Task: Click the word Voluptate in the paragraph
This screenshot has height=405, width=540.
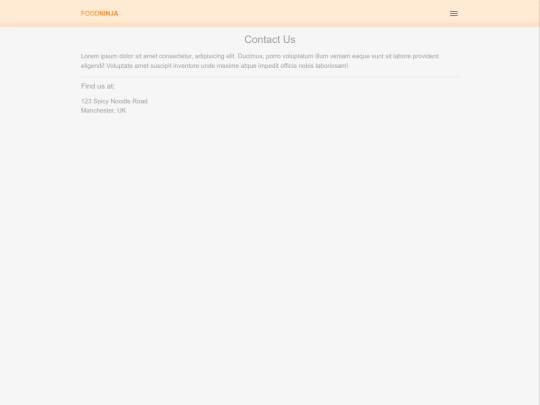Action: (x=119, y=65)
